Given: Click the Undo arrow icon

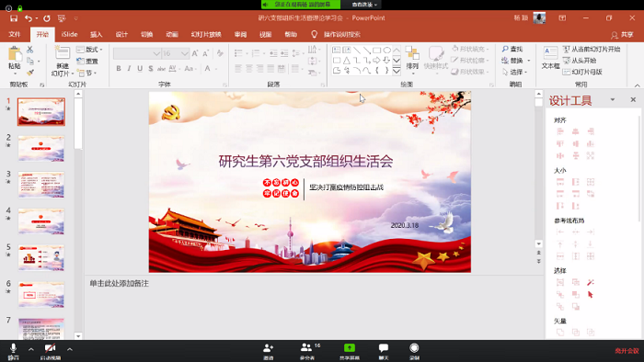Looking at the screenshot, I should [x=28, y=18].
